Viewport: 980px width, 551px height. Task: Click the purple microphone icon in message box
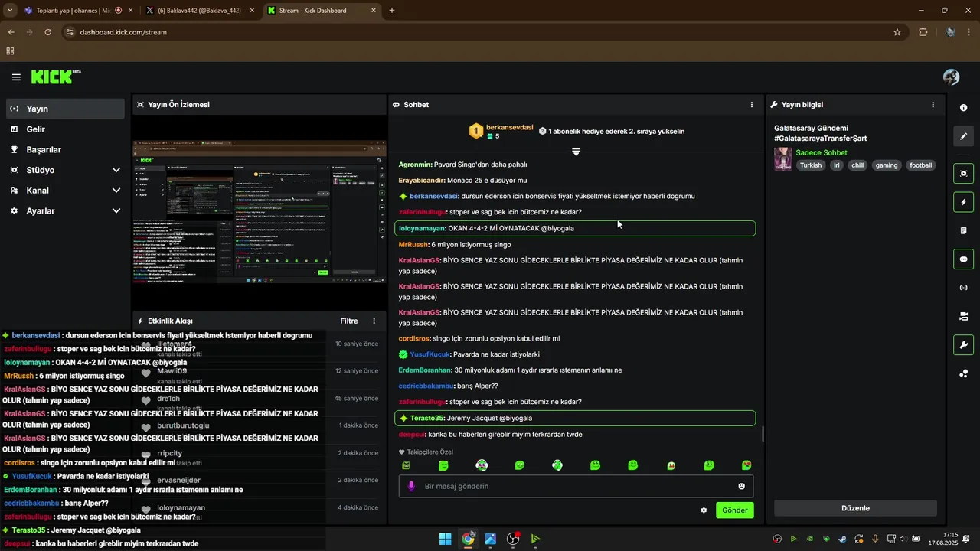click(x=411, y=486)
